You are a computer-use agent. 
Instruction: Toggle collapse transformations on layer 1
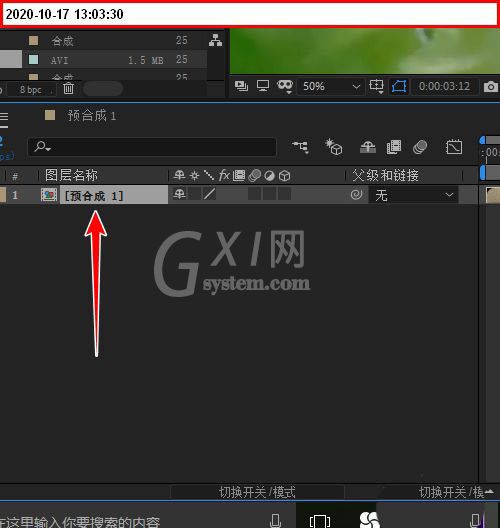pos(194,194)
